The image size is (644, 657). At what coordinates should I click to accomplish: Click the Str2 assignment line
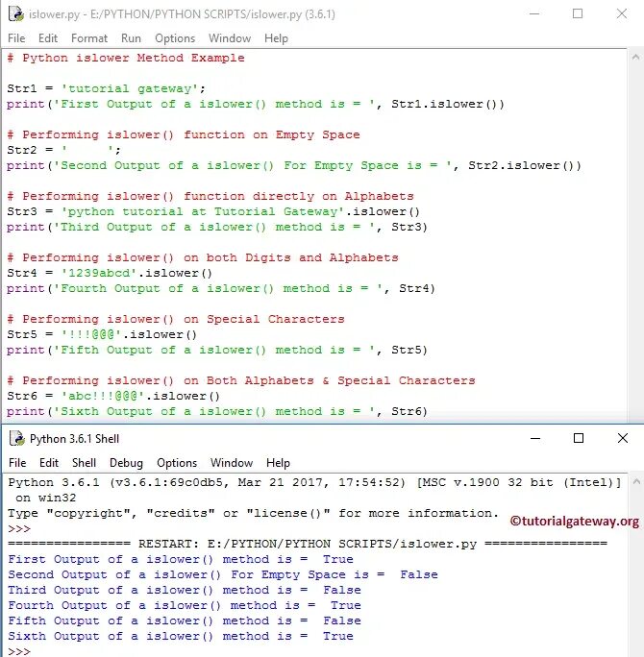point(63,150)
